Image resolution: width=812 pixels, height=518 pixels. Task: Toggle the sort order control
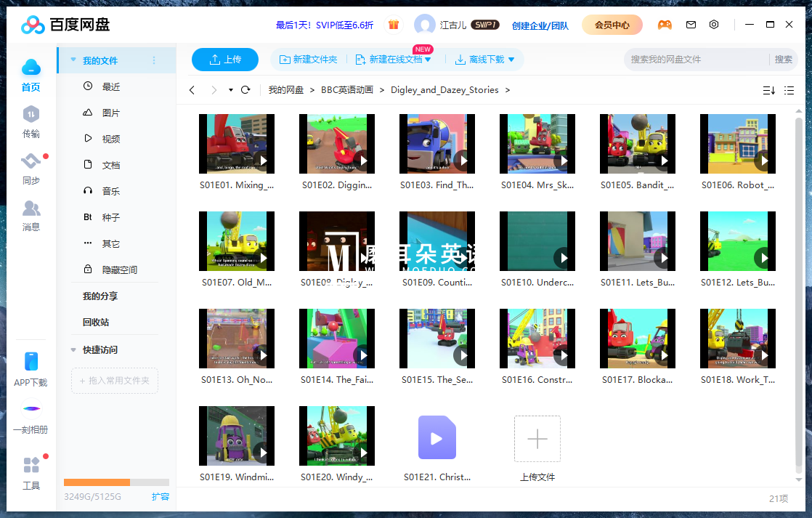click(x=768, y=90)
